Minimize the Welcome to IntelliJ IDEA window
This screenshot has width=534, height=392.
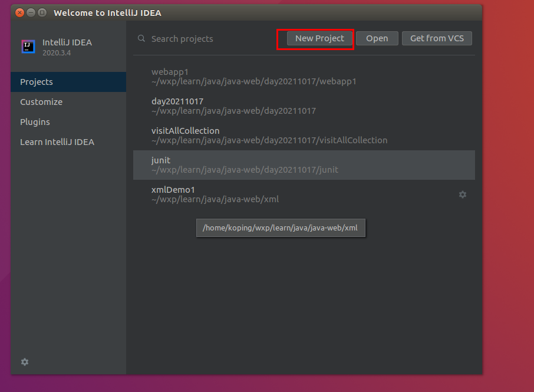click(x=31, y=12)
